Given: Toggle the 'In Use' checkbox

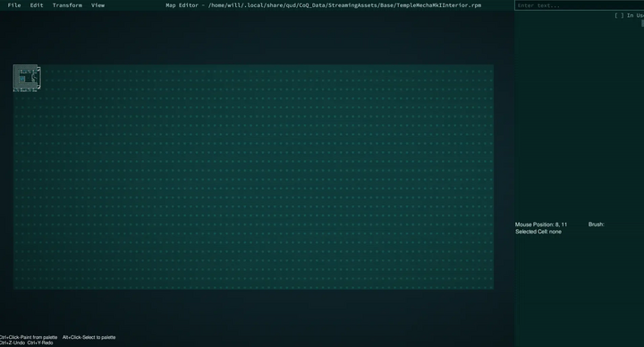Looking at the screenshot, I should coord(619,15).
